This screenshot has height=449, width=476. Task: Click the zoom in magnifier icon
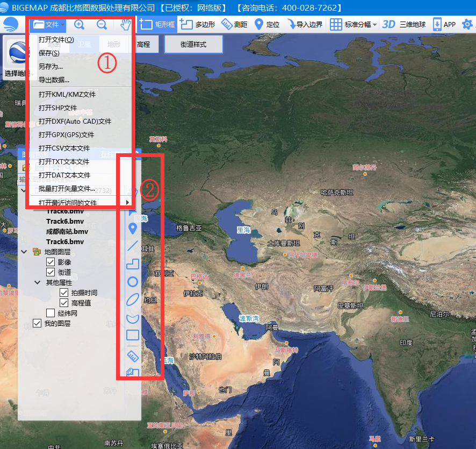79,25
